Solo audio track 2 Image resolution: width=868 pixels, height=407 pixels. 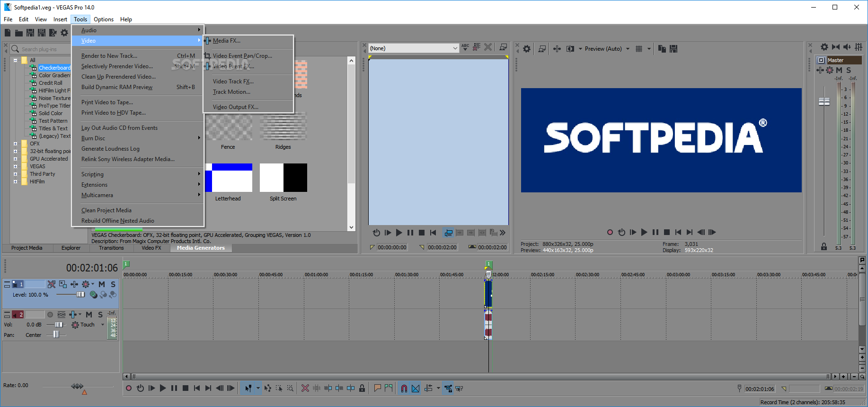[100, 315]
